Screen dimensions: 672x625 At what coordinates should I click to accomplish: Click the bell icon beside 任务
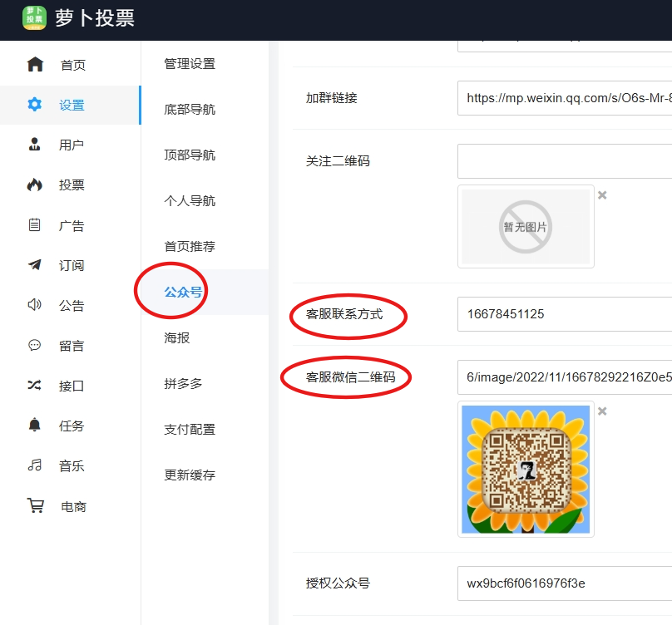(34, 425)
